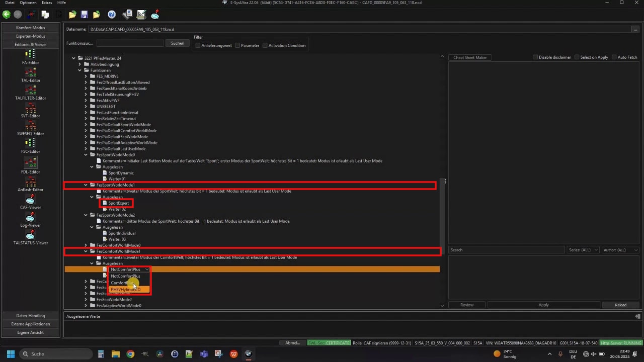
Task: Open the Optionen menu
Action: [x=28, y=3]
